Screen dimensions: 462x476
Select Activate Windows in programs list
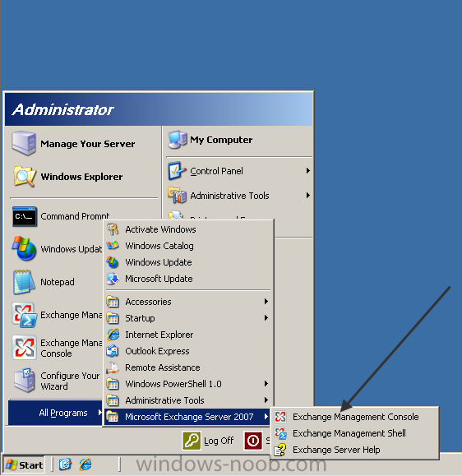point(188,229)
